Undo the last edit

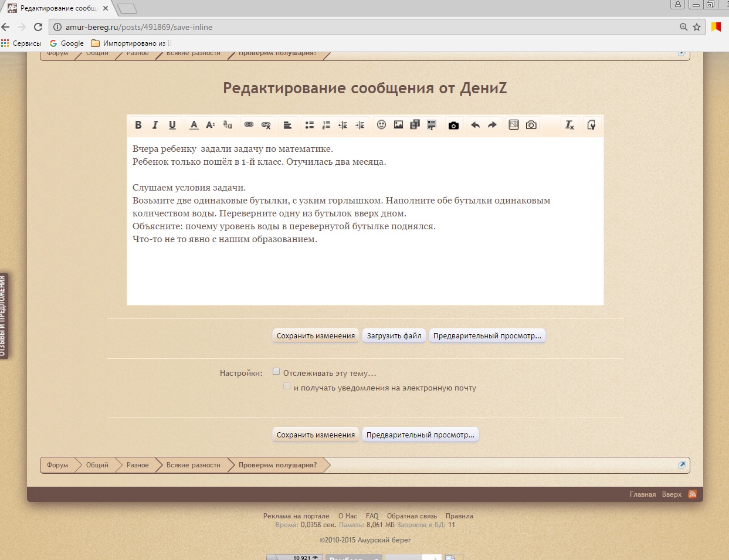[475, 125]
